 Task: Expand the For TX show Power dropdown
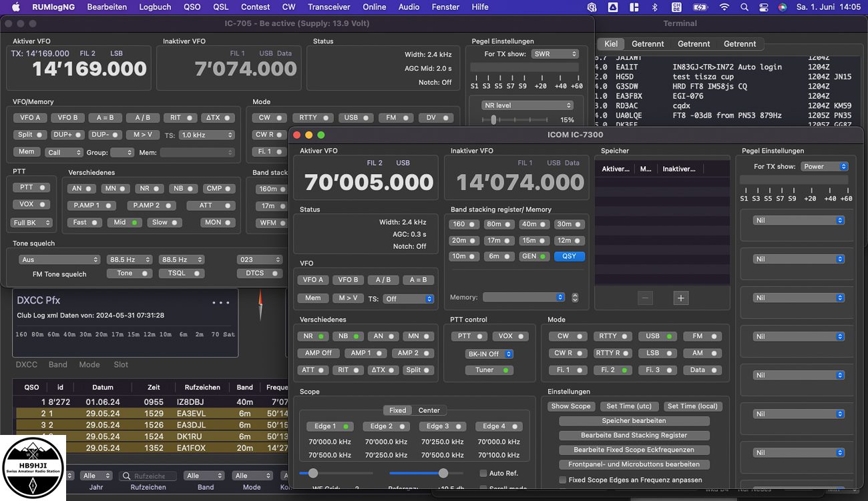825,167
